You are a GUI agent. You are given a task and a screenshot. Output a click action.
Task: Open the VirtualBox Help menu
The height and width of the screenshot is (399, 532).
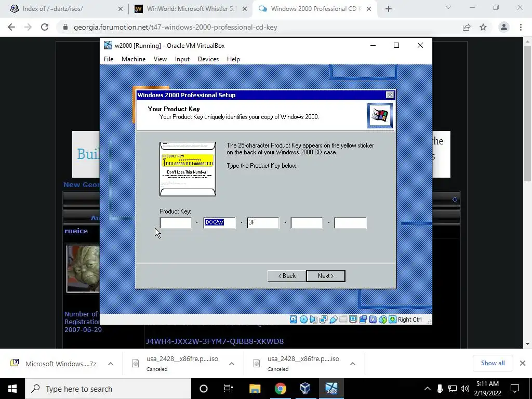[x=233, y=59]
